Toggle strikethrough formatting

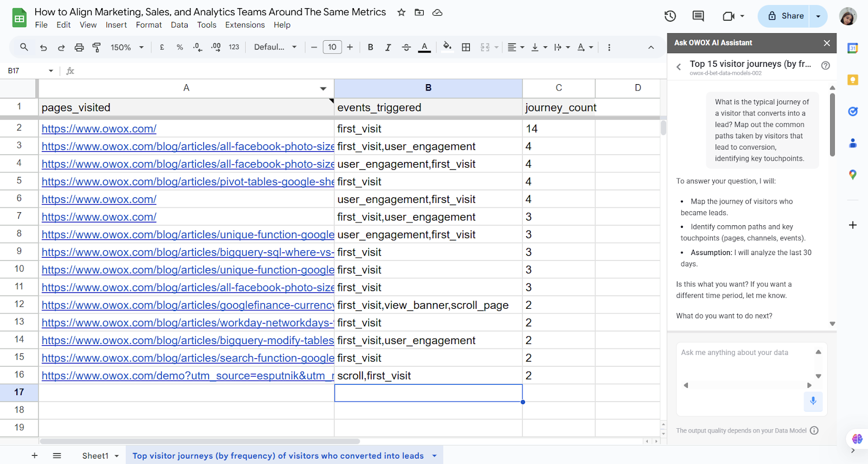[x=406, y=47]
